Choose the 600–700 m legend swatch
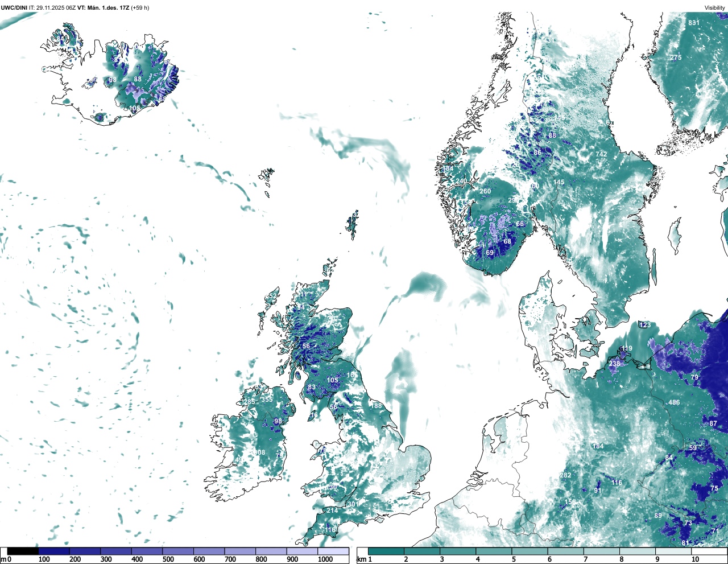This screenshot has width=728, height=564. point(209,551)
